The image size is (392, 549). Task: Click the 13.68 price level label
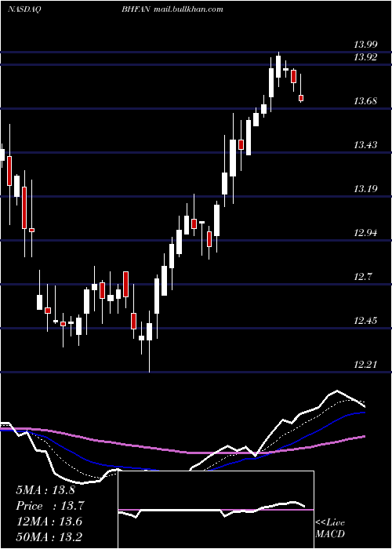tap(365, 101)
